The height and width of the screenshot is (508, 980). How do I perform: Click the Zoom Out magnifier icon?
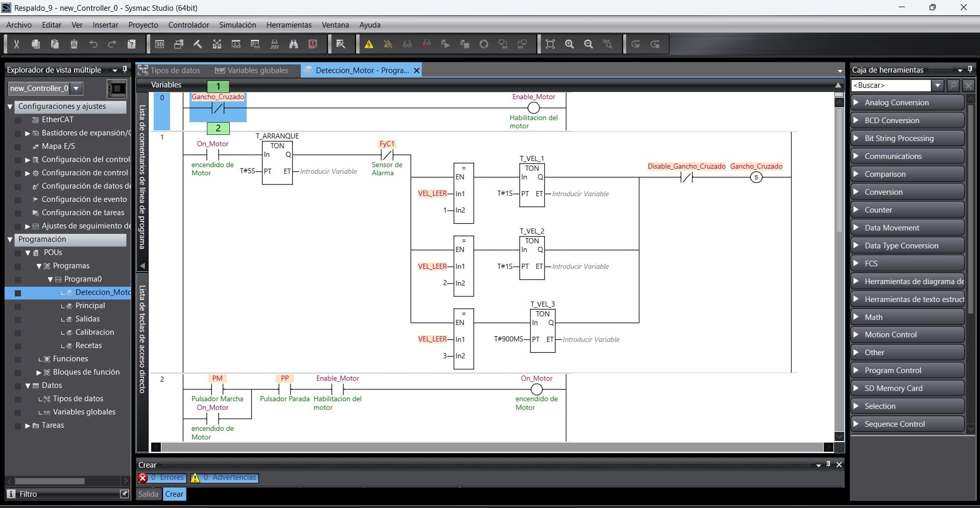point(588,44)
